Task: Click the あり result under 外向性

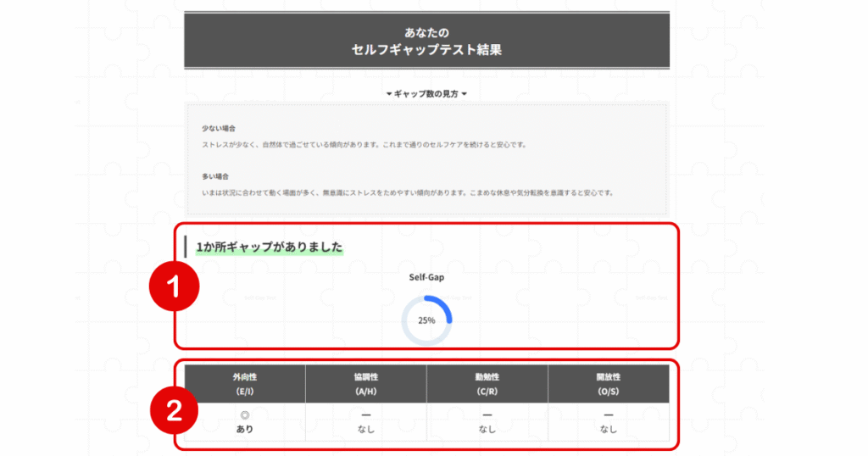Action: pos(244,429)
